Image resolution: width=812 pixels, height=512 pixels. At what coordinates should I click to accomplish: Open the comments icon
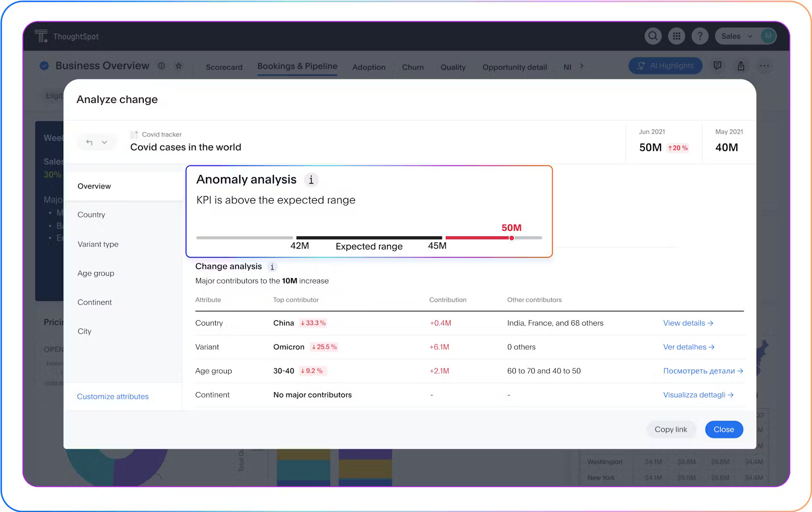click(x=717, y=66)
